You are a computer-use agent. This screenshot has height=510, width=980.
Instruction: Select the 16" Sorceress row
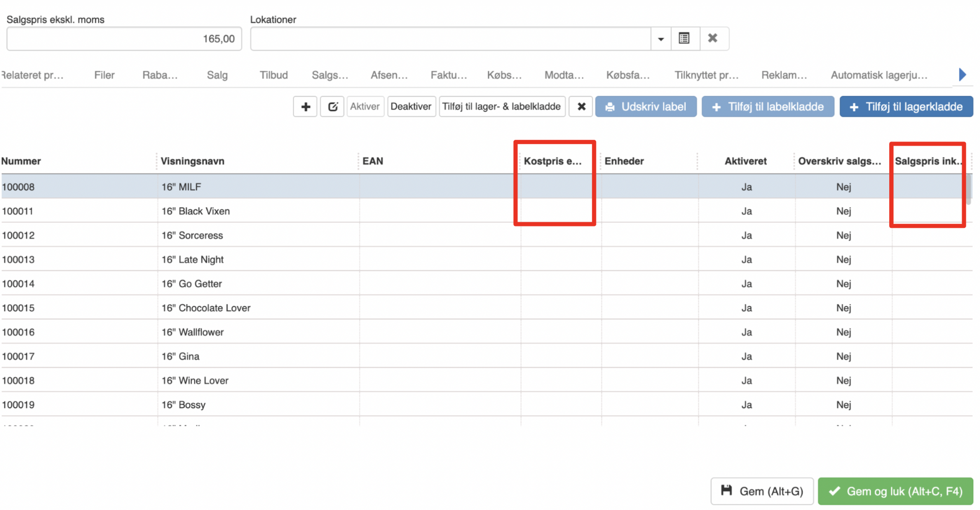coord(486,235)
